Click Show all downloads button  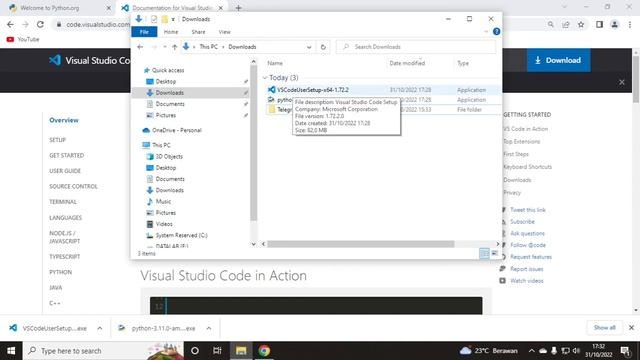(x=604, y=328)
